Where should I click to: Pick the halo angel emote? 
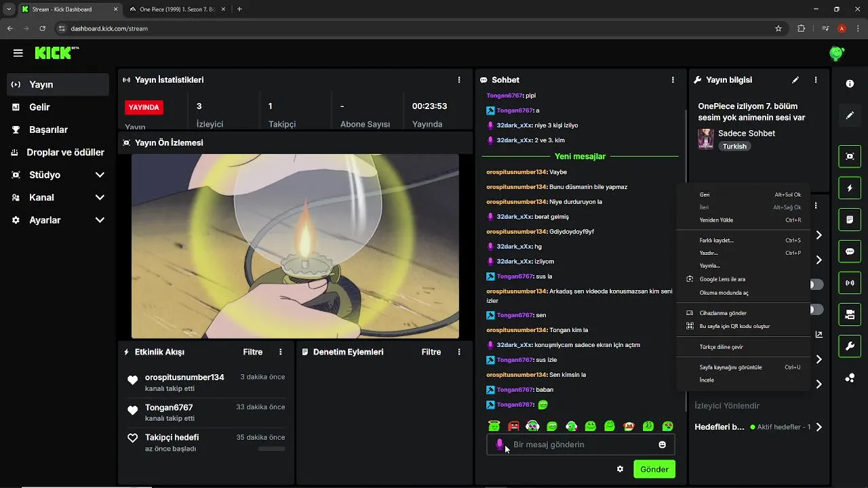(x=494, y=426)
